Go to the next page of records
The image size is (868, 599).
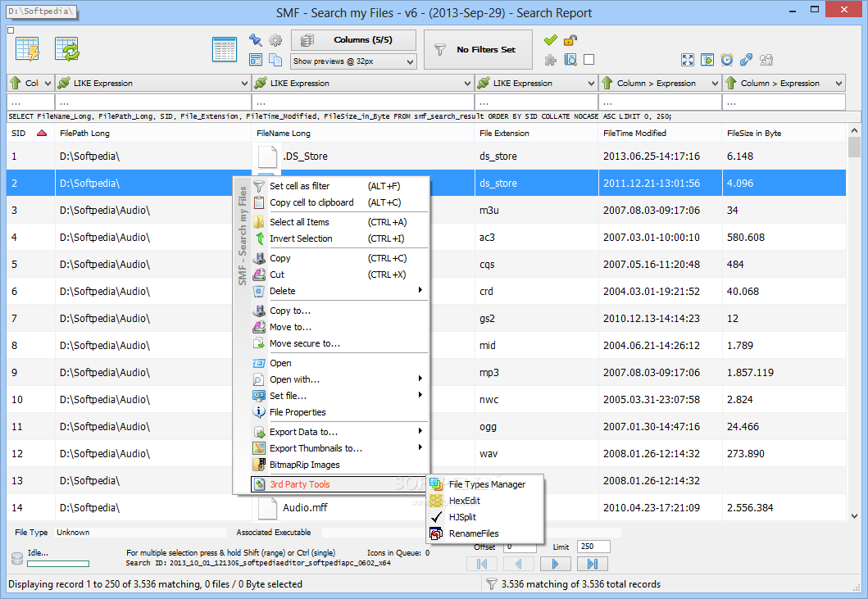point(555,564)
